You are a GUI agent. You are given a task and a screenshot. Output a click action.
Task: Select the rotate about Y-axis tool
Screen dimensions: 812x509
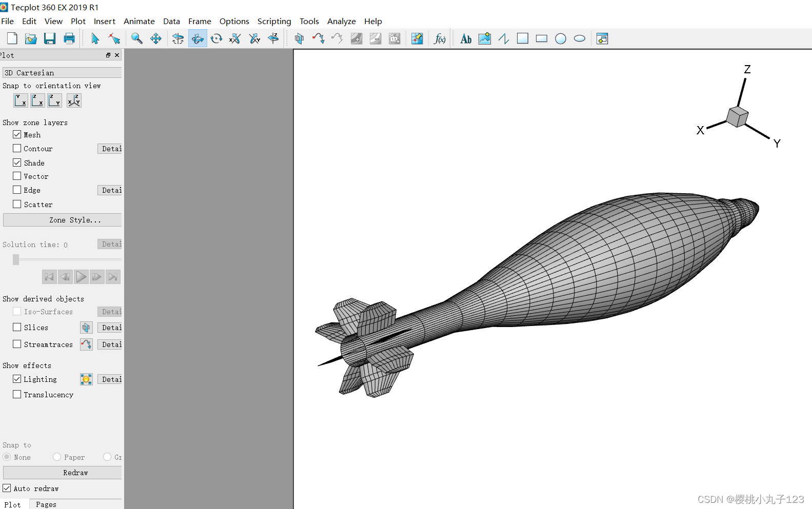coord(254,38)
